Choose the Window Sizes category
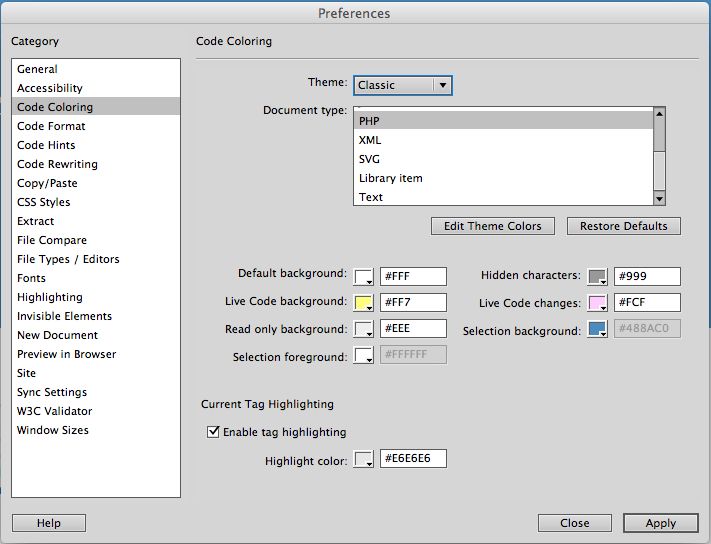 (96, 431)
